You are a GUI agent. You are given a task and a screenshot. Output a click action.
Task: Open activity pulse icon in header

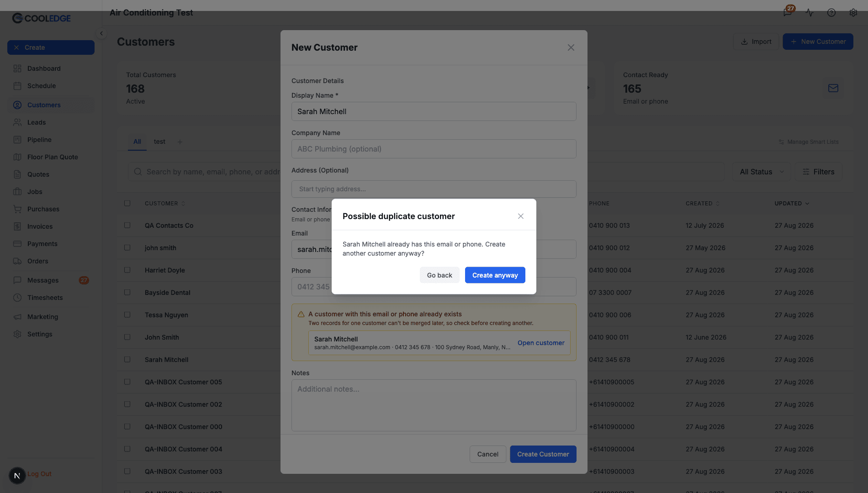click(810, 12)
